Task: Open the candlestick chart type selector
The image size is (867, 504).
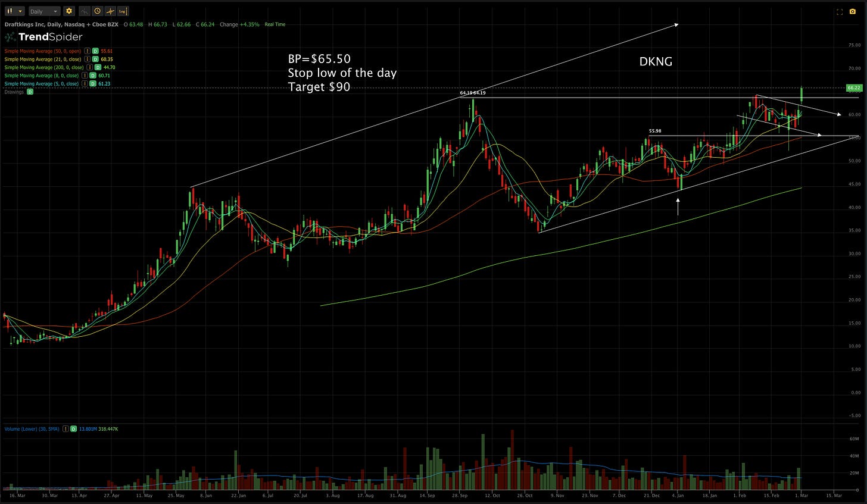Action: (x=15, y=11)
